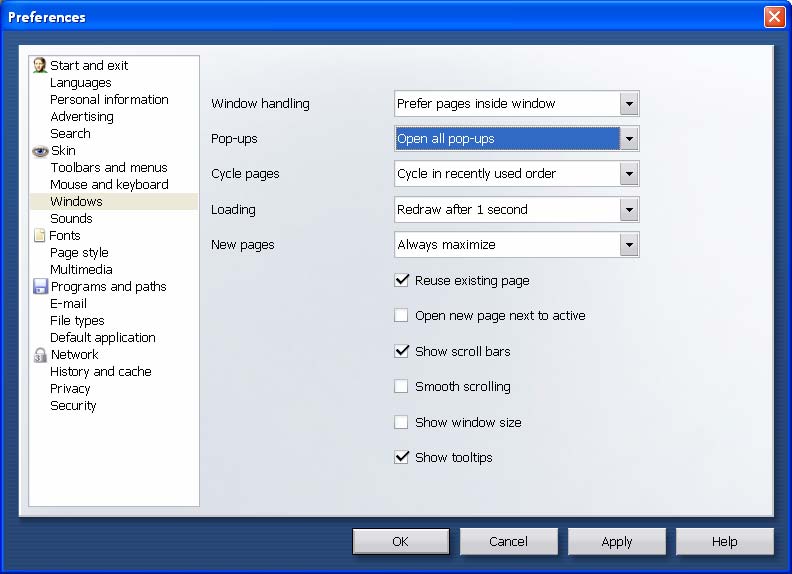Click the Start and exit portrait icon
Viewport: 792px width, 574px height.
(x=40, y=65)
